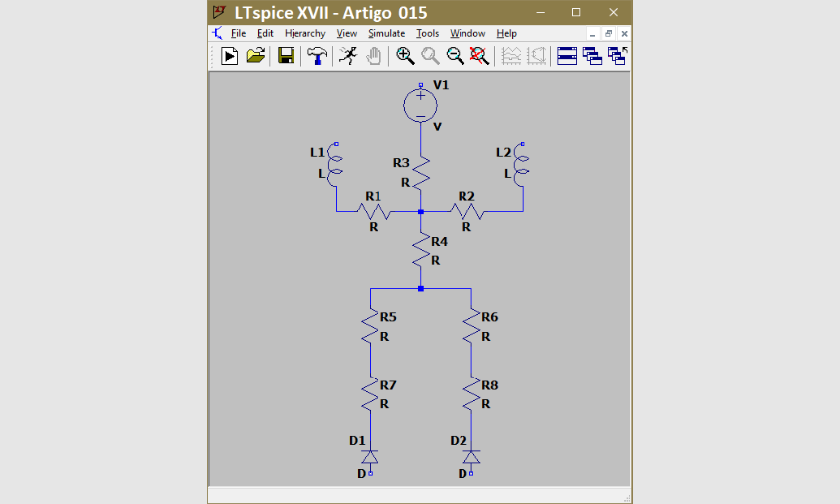Click the New Schematic toolbar icon
This screenshot has height=504, width=840.
tap(229, 56)
